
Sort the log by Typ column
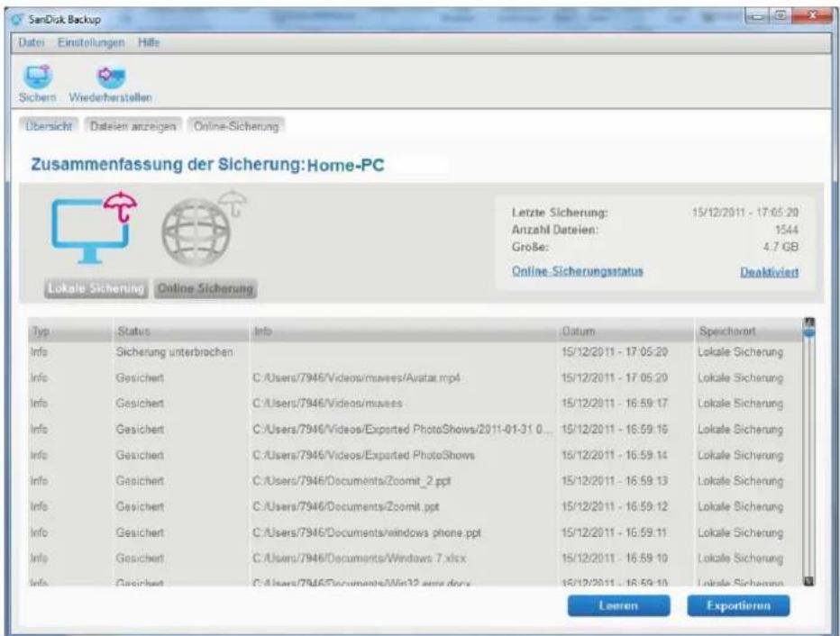click(70, 332)
